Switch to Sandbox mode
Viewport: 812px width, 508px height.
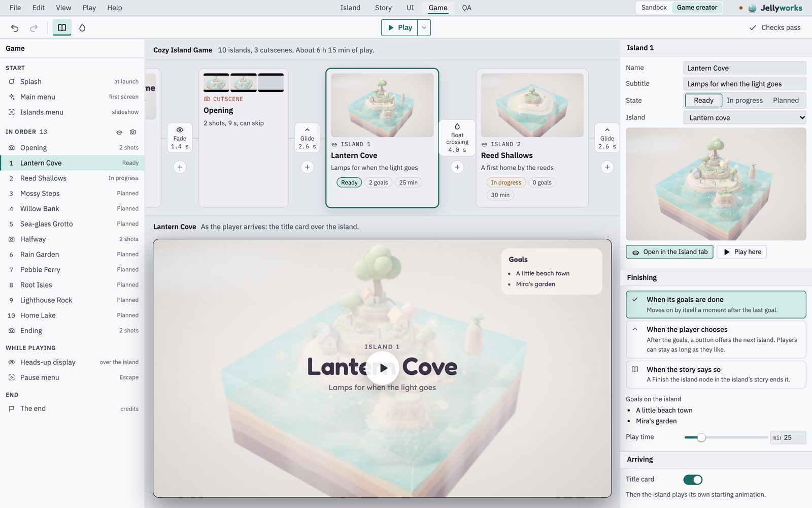(654, 8)
